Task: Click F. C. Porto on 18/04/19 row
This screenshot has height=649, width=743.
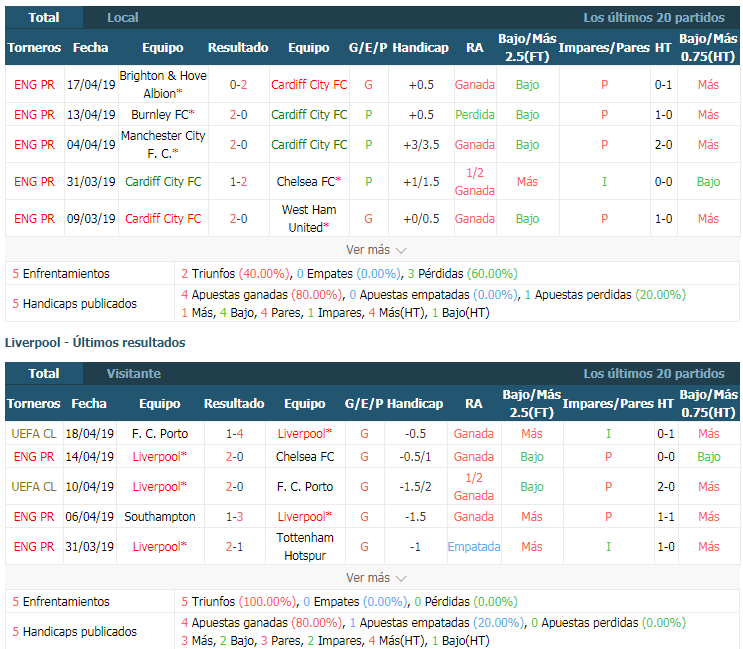Action: [x=160, y=433]
